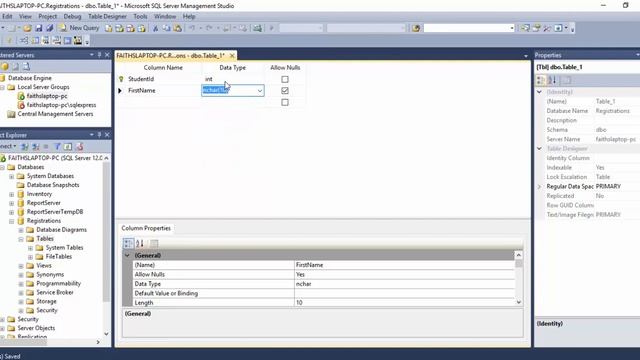Screen dimensions: 640x360
Task: Click the primary key icon beside StudentId
Action: 121,79
